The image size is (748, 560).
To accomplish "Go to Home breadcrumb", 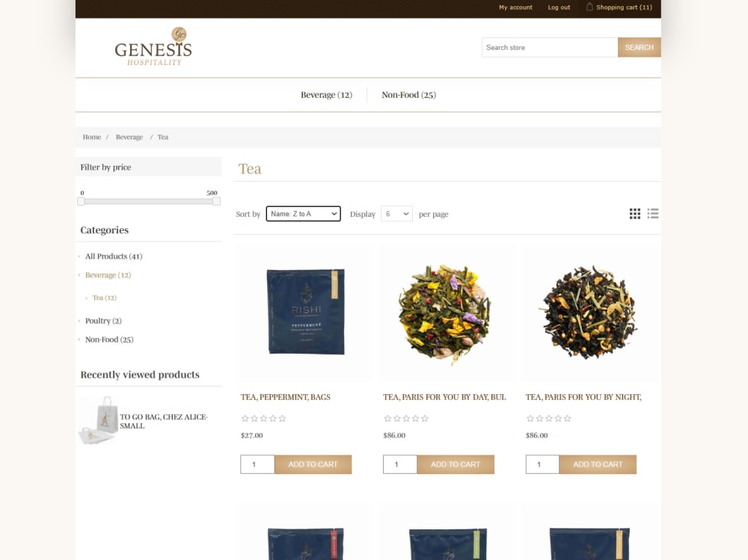I will 91,137.
